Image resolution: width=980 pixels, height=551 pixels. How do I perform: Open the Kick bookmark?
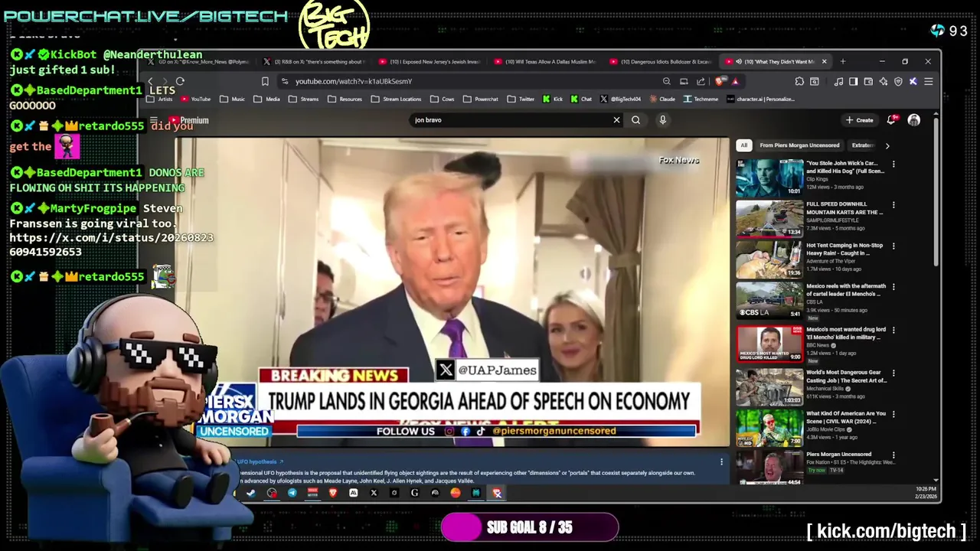pyautogui.click(x=552, y=99)
